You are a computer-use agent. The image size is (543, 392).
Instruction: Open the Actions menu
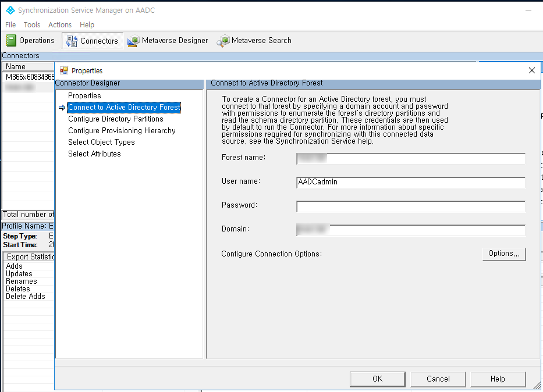click(x=60, y=25)
